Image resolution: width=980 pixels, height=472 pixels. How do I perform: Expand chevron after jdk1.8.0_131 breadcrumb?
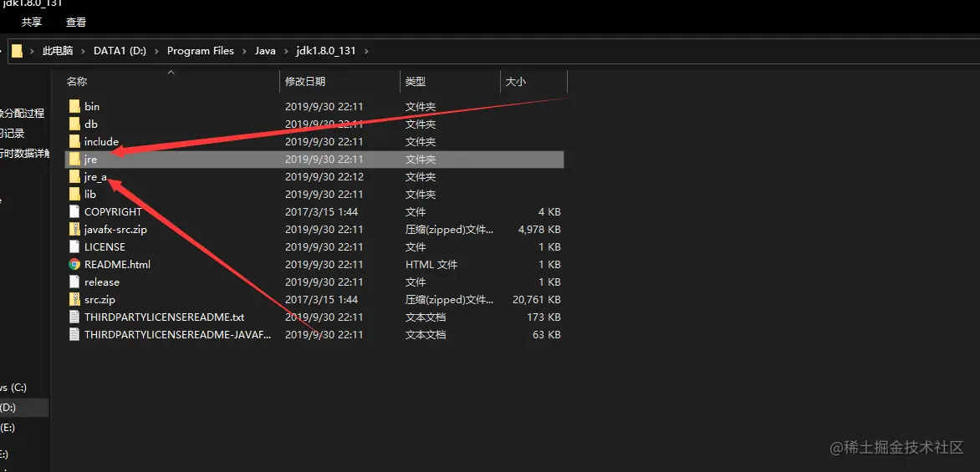pyautogui.click(x=366, y=51)
